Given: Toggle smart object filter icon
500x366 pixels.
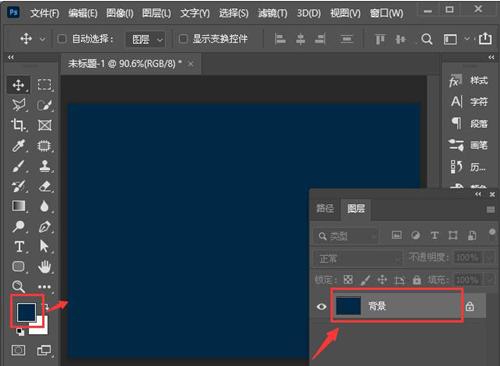Looking at the screenshot, I should (x=472, y=235).
